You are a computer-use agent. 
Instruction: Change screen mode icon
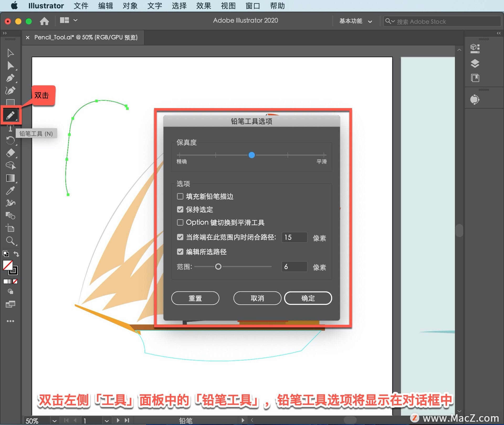point(10,304)
